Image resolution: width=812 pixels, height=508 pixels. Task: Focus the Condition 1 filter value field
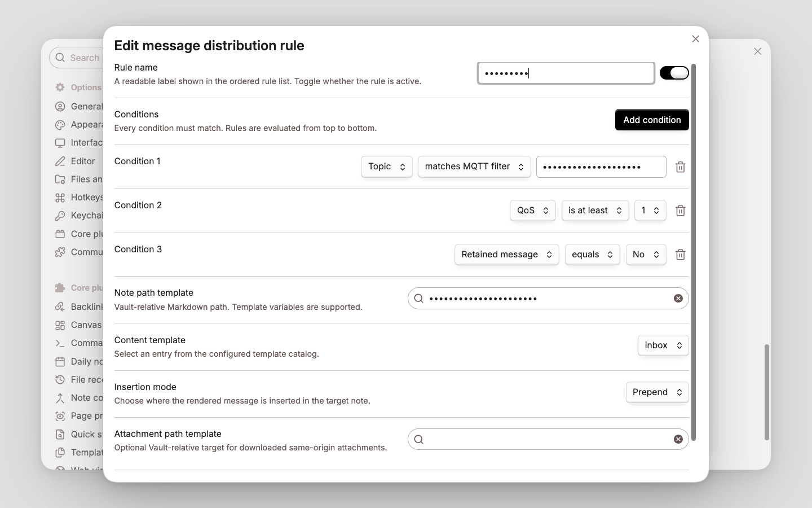(x=601, y=167)
